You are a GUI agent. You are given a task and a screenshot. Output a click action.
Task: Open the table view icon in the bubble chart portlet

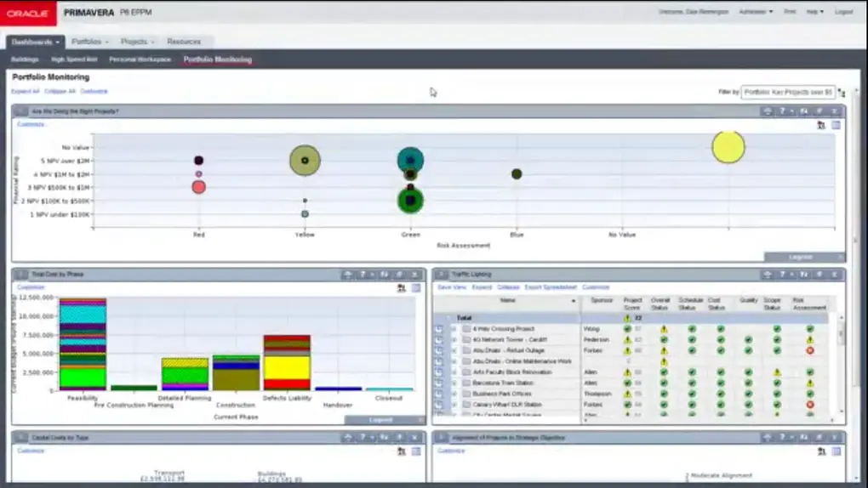[836, 125]
